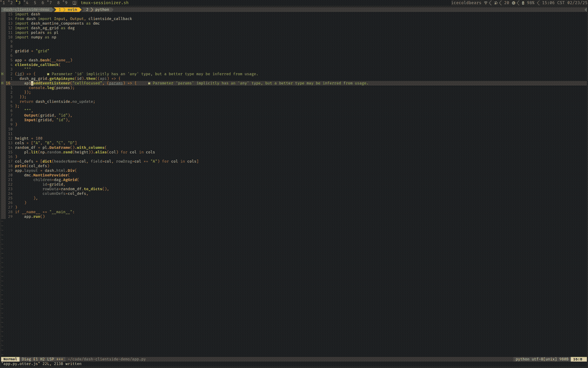
Task: Click the ~/code/dash-clientside-demo/app.py file path
Action: (107, 359)
